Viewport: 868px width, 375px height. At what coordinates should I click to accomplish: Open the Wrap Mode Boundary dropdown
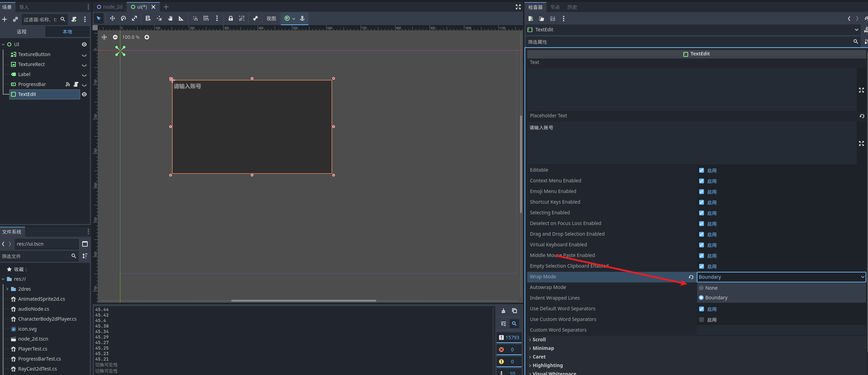pos(781,277)
